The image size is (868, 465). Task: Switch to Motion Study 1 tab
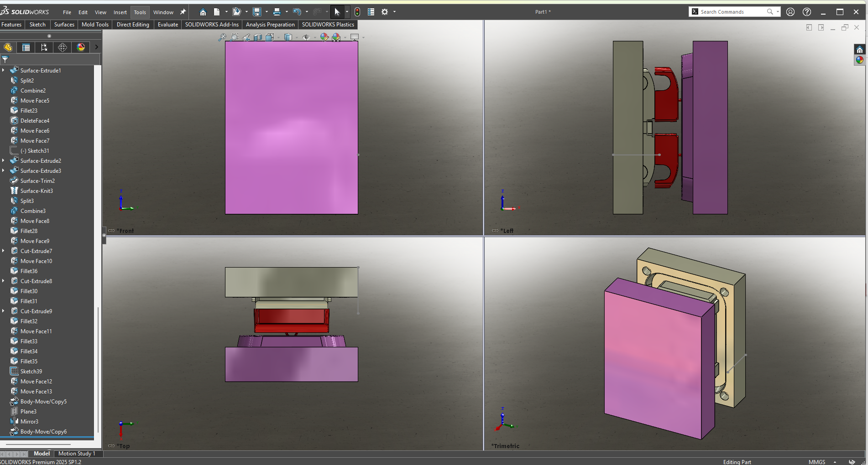point(77,454)
